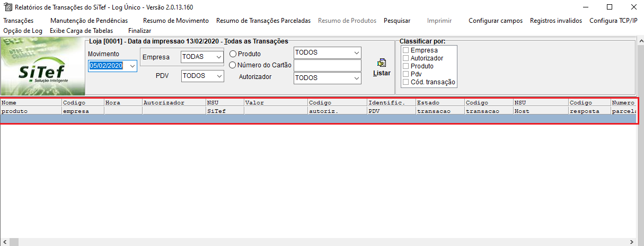Open the Pesquisar menu

pos(397,21)
